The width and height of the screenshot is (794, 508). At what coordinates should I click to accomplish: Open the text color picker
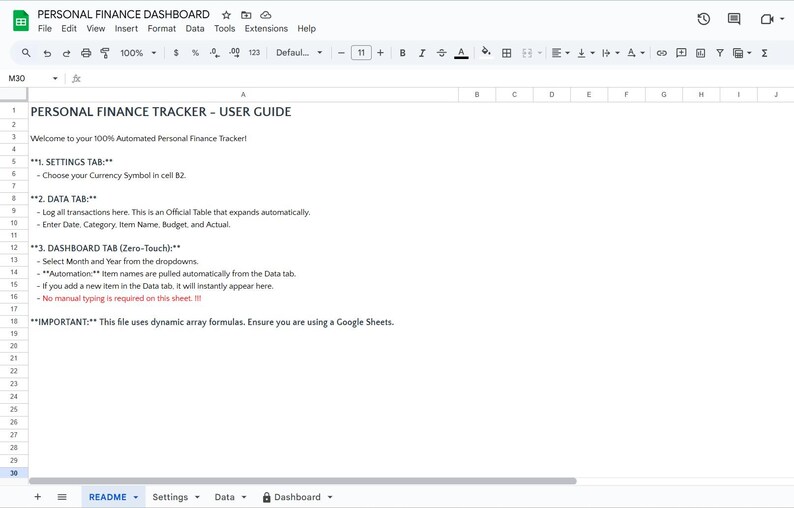461,53
